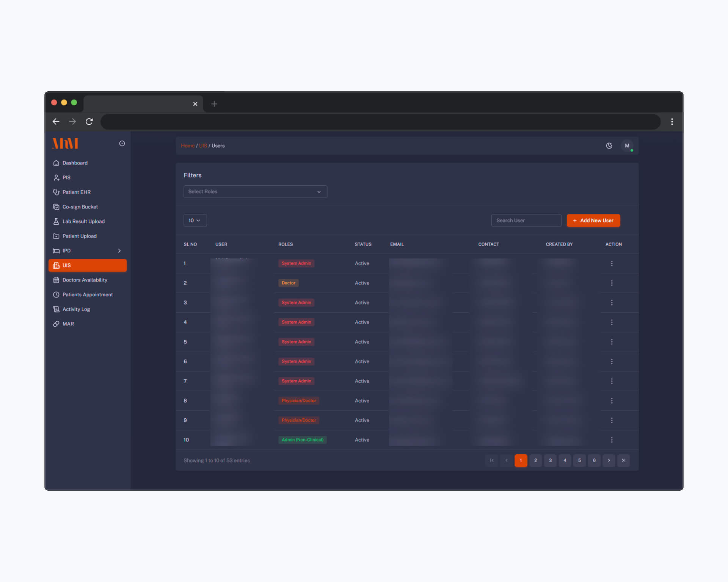Expand the IPD submenu chevron

point(119,251)
